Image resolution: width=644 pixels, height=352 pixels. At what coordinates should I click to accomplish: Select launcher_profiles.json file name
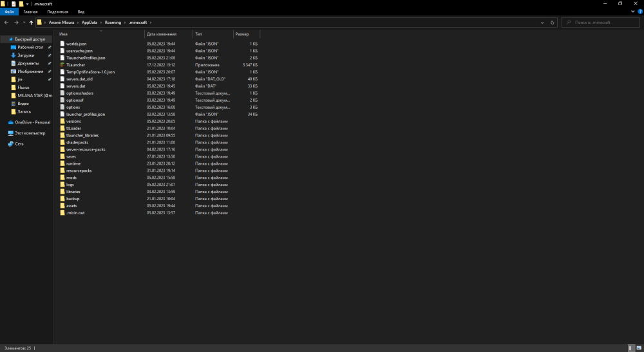[86, 115]
